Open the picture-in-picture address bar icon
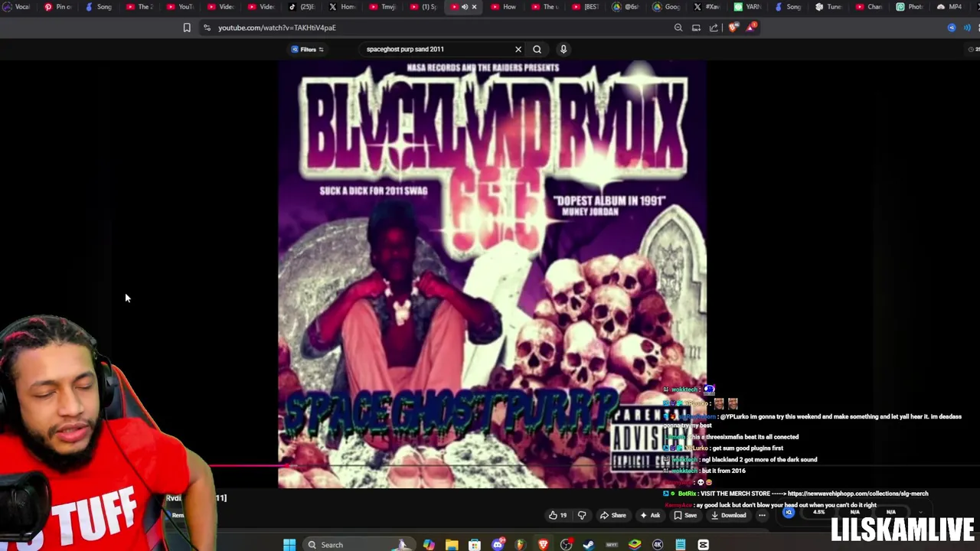The height and width of the screenshot is (551, 980). [696, 28]
